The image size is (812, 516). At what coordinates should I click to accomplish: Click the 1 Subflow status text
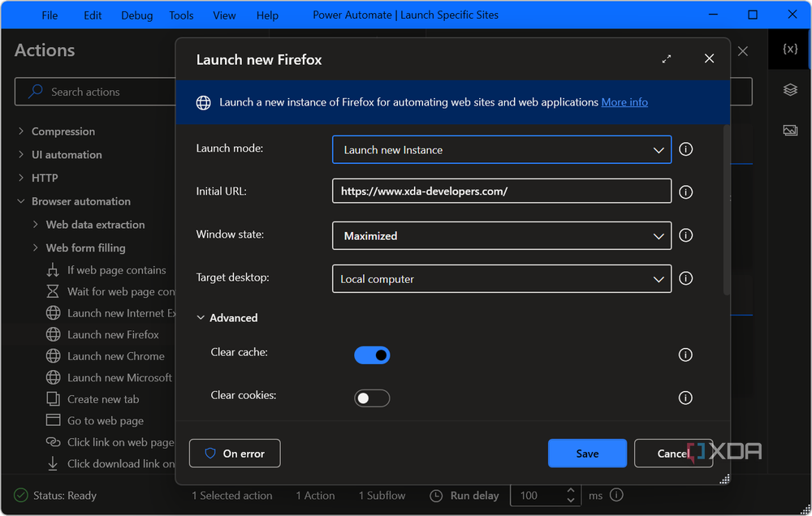click(x=382, y=495)
